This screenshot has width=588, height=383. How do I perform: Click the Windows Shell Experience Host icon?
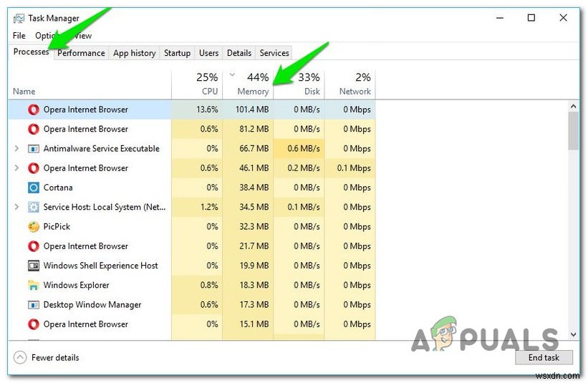34,266
